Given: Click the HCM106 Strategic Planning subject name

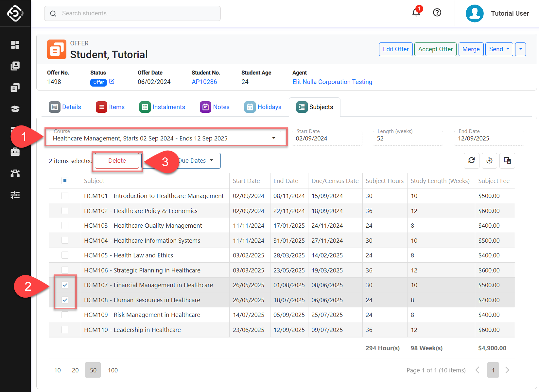Looking at the screenshot, I should [142, 270].
